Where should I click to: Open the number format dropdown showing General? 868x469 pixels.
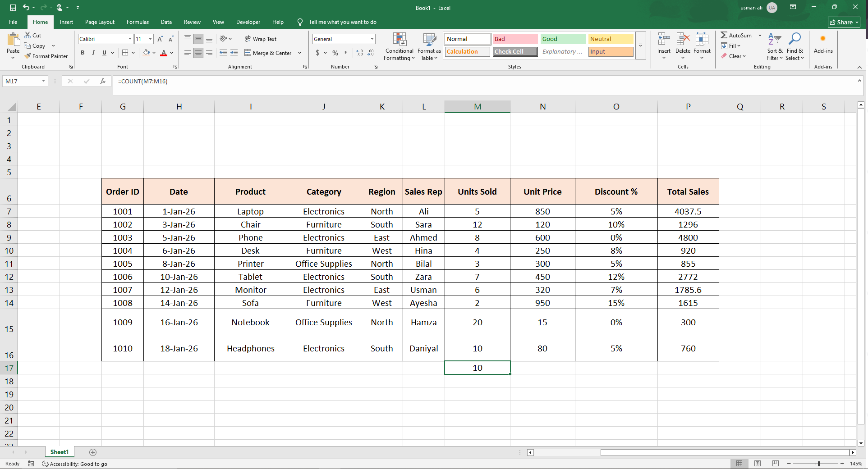[372, 39]
